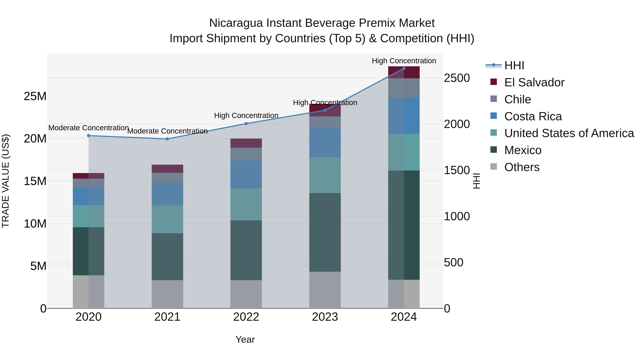Click the Chile gray-blue legend swatch
Image resolution: width=644 pixels, height=362 pixels.
(x=494, y=99)
